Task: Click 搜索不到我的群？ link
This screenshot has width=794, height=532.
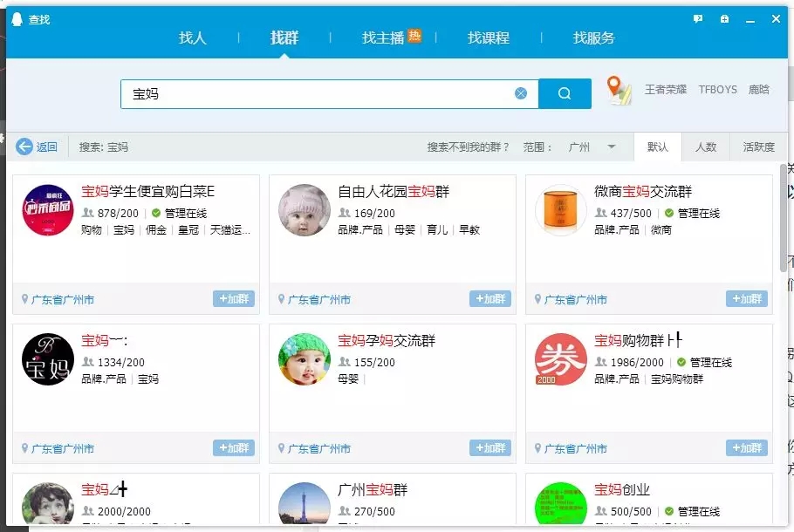Action: (x=469, y=147)
